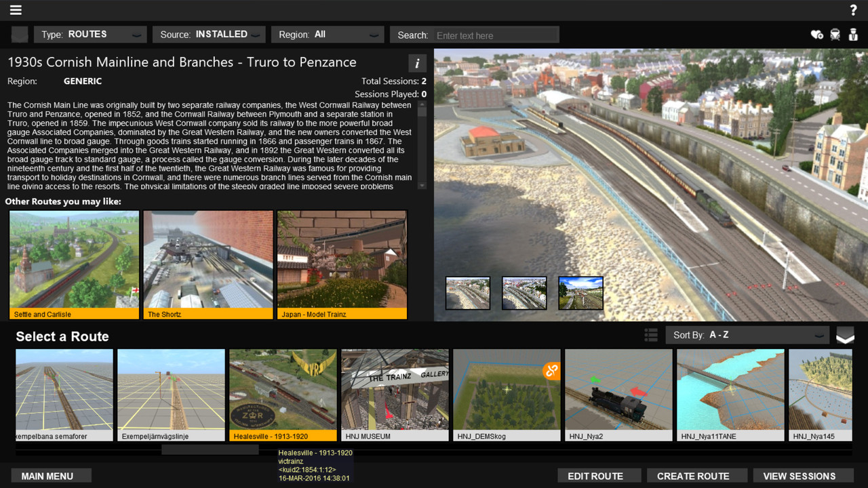Open the route info 'i' icon
Screen dimensions: 868x488
click(417, 63)
